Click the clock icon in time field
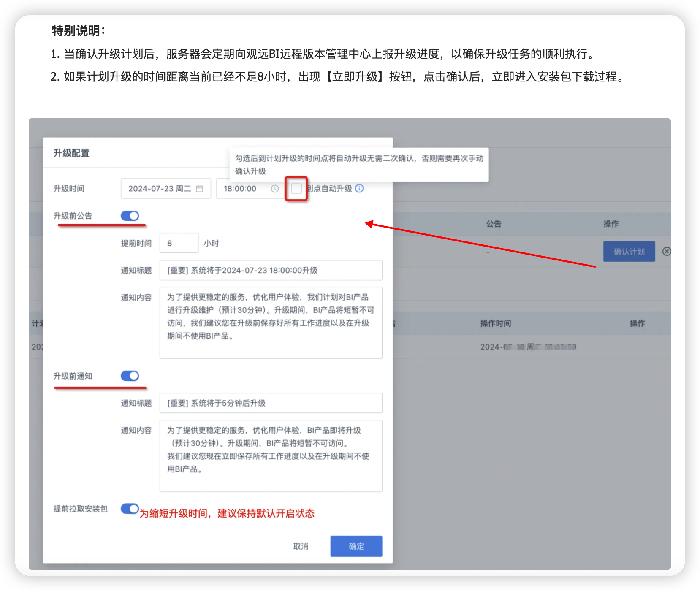 click(x=275, y=189)
